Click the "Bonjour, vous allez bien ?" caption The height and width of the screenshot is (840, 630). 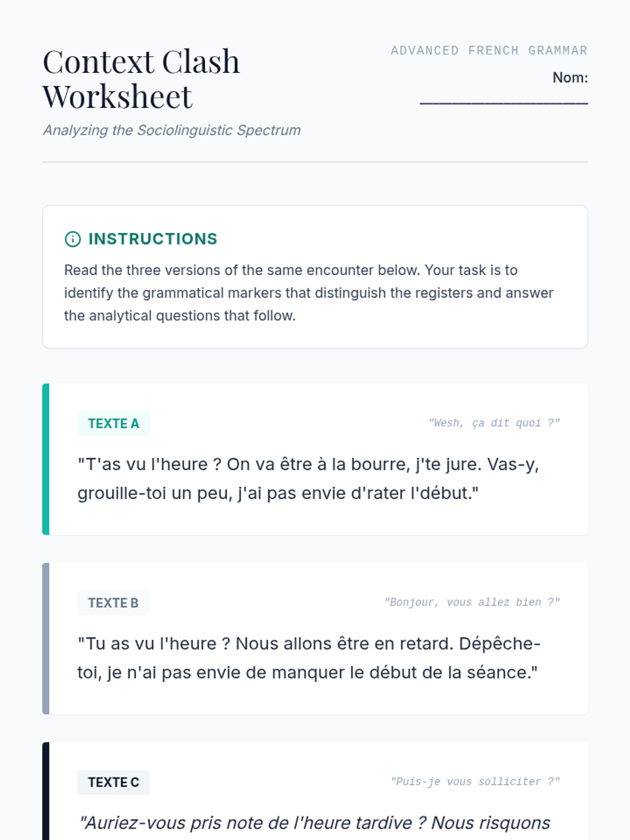472,602
